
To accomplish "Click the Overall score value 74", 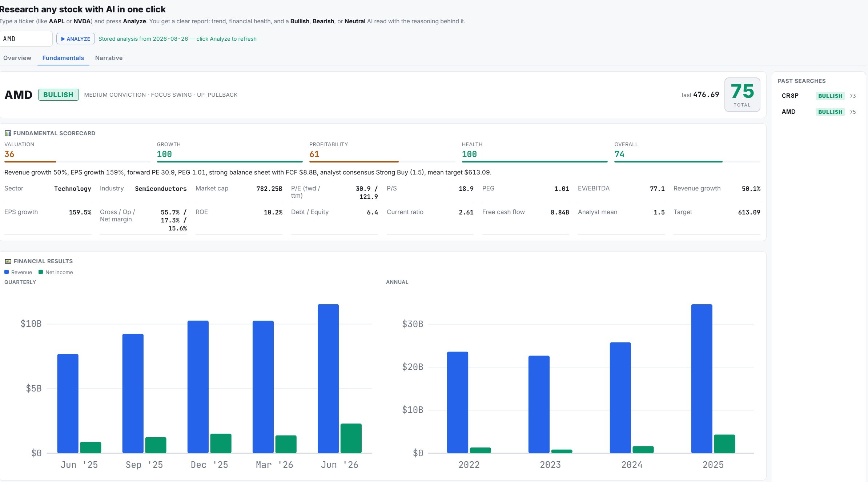I will (619, 154).
